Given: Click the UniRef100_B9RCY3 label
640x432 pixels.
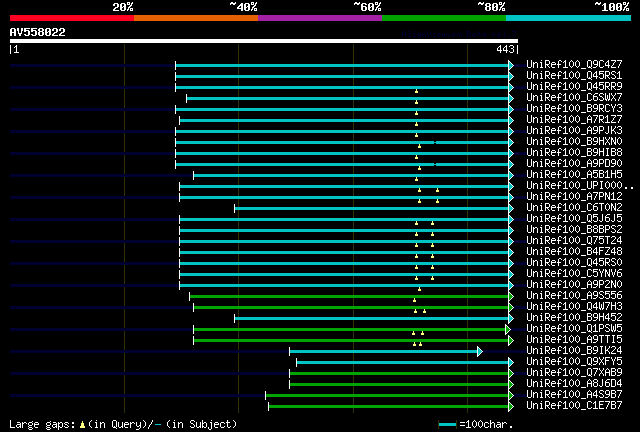Looking at the screenshot, I should 574,109.
